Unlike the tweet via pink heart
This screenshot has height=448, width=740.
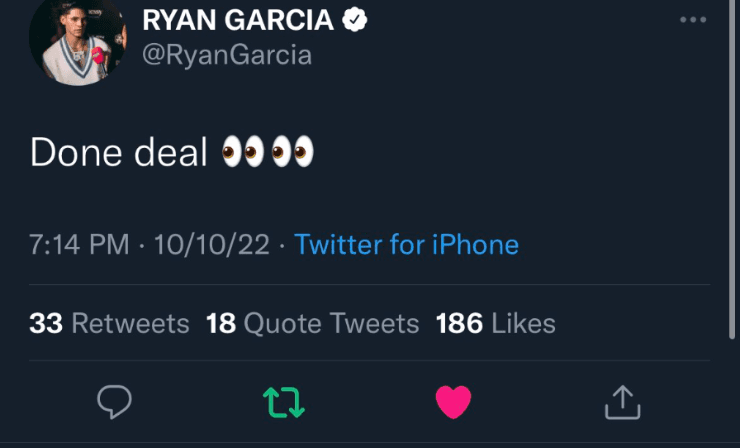point(453,402)
